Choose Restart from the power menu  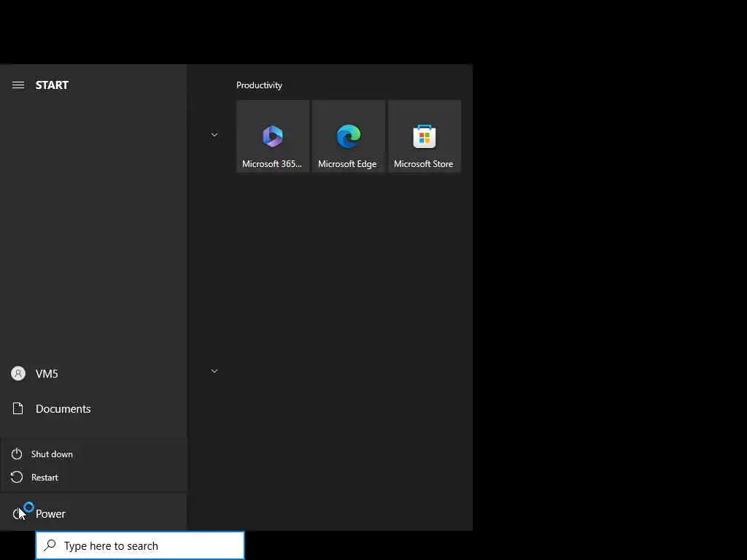tap(94, 477)
